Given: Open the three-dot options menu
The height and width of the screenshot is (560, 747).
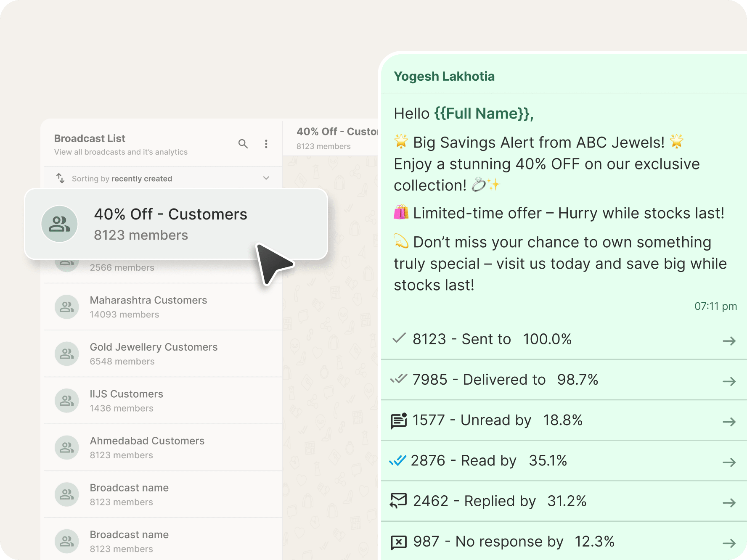Looking at the screenshot, I should pyautogui.click(x=266, y=144).
